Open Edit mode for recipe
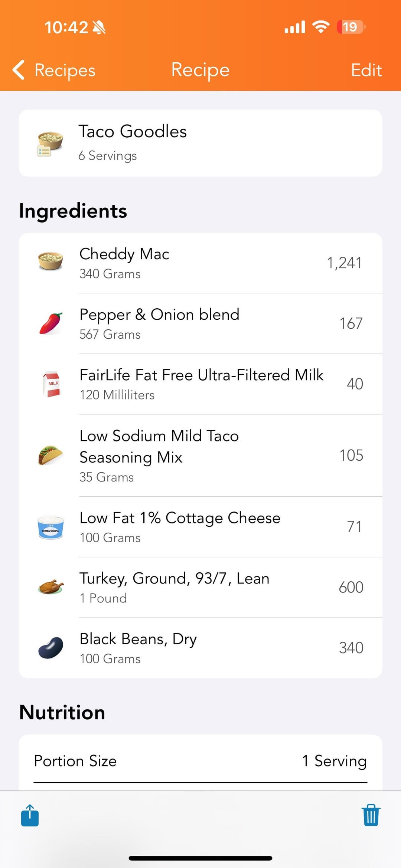The image size is (401, 868). (366, 70)
